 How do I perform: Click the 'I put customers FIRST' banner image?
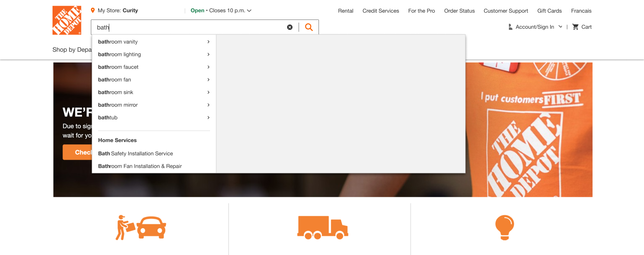click(529, 130)
